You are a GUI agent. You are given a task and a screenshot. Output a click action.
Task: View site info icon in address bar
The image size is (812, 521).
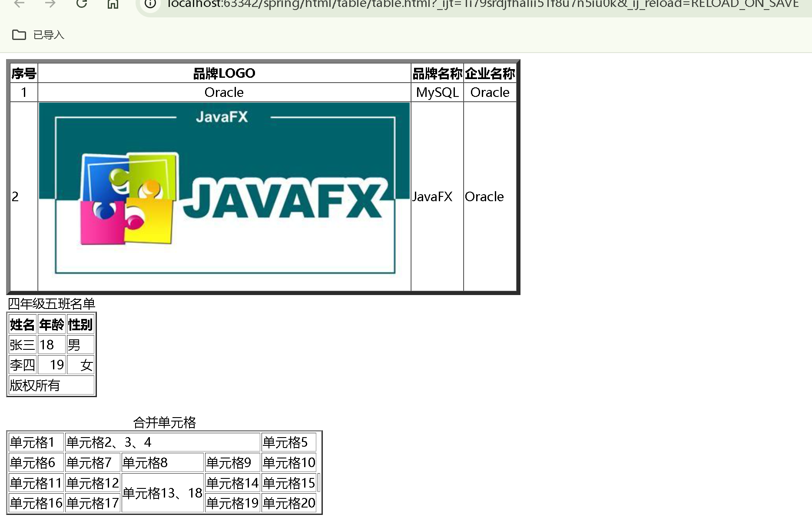coord(150,3)
